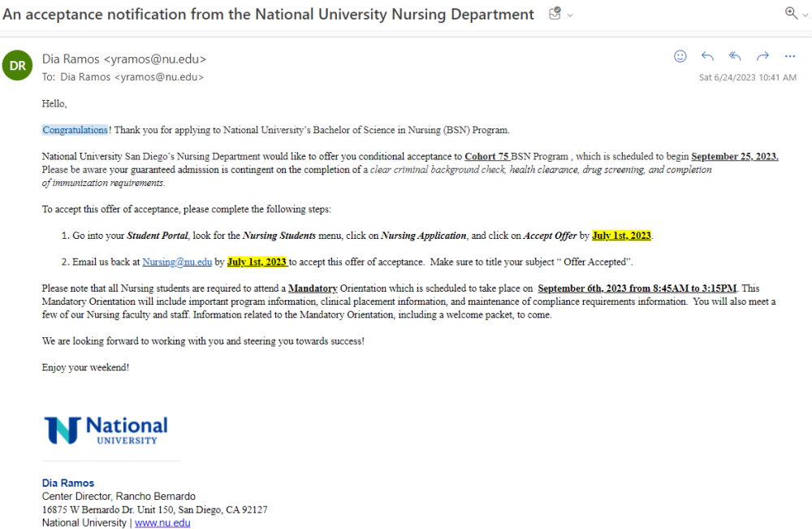
Task: Click the Sat 6/24/2023 10:41 AM timestamp
Action: [x=747, y=77]
